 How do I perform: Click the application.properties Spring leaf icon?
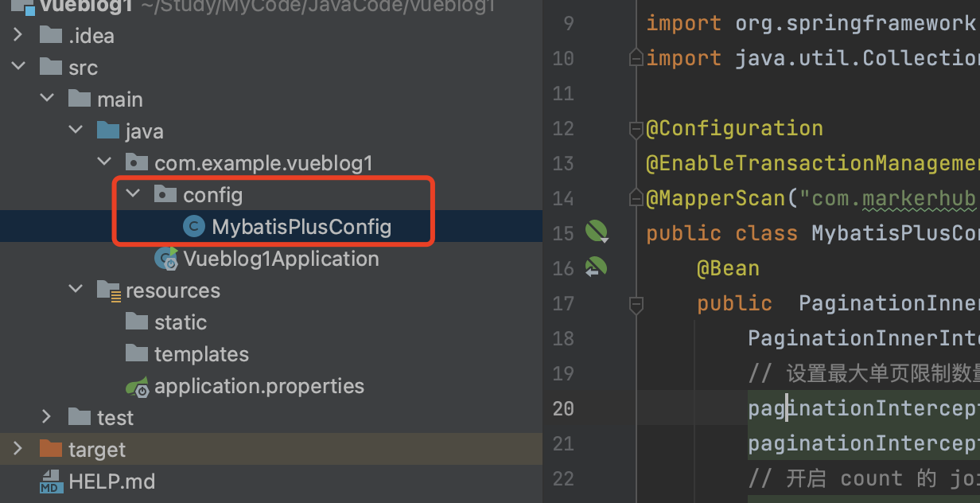point(138,387)
